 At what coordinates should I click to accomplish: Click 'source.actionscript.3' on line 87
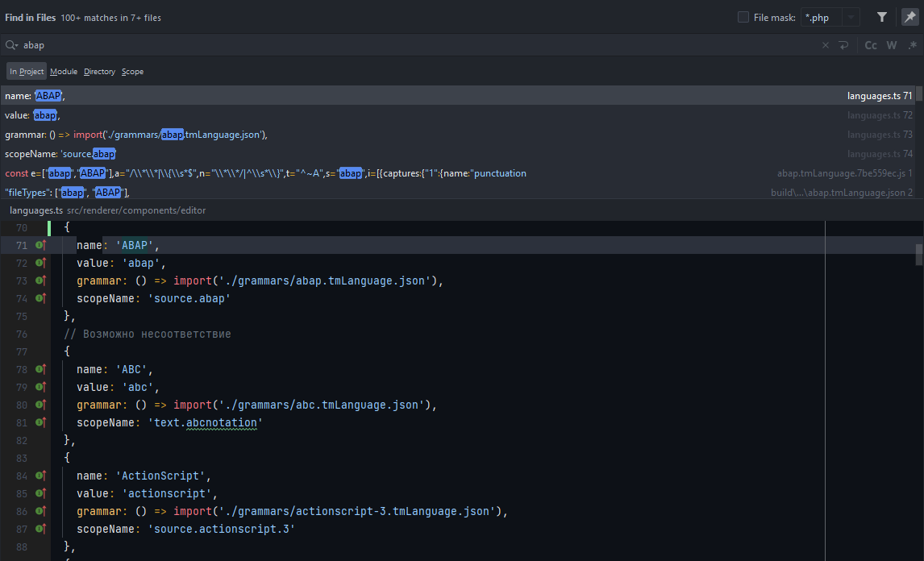[x=222, y=529]
